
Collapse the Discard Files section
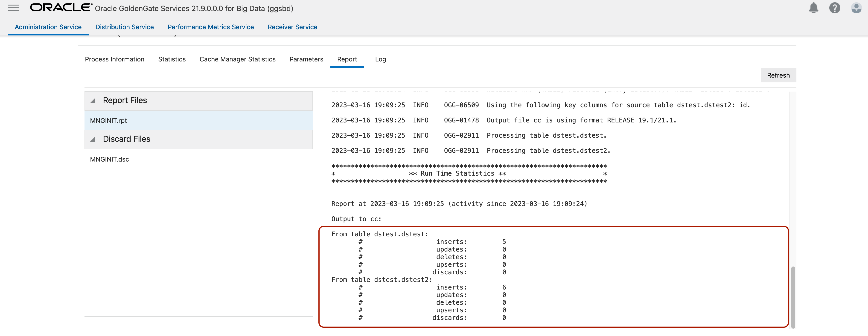coord(93,139)
